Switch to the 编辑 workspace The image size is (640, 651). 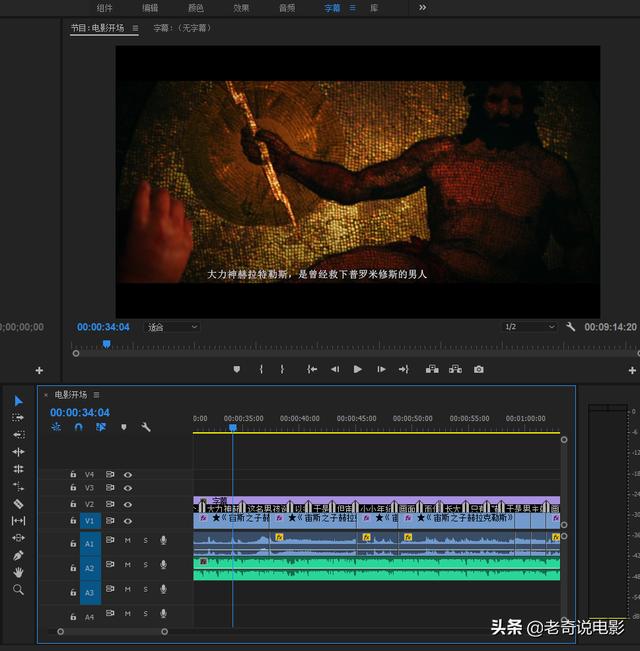click(150, 8)
